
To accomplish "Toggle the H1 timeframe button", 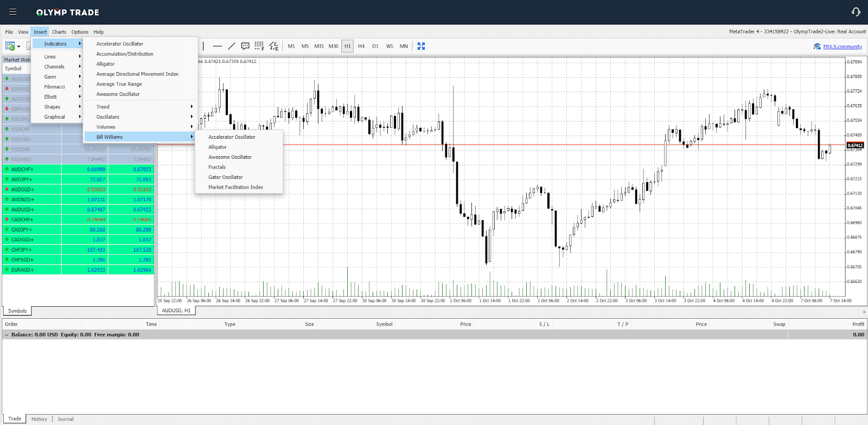I will tap(347, 46).
